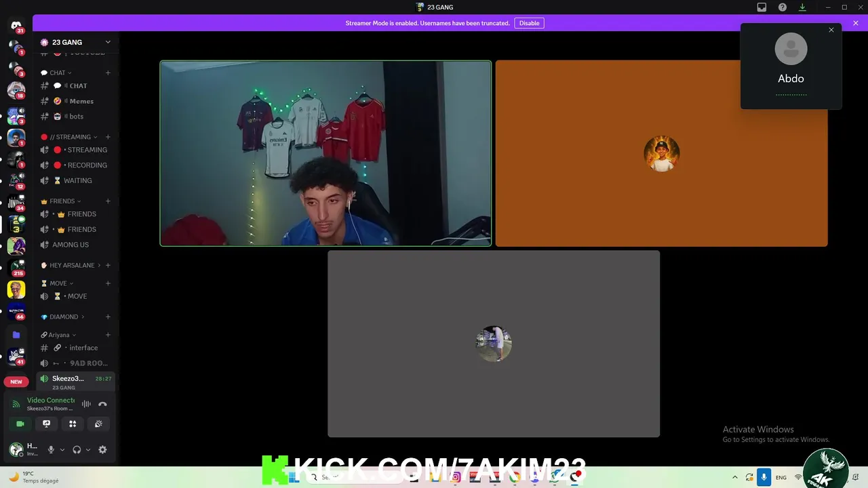Image resolution: width=868 pixels, height=488 pixels.
Task: Click the green update download icon
Action: pos(802,7)
